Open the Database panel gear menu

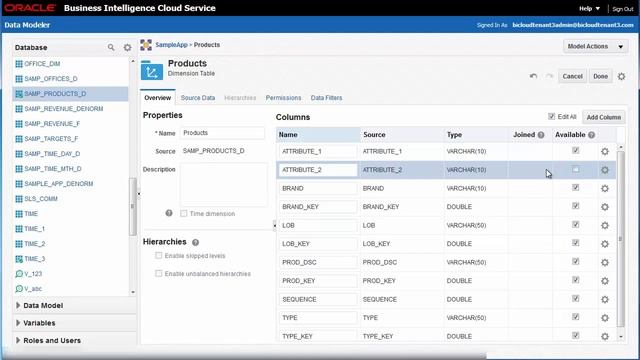(x=127, y=47)
